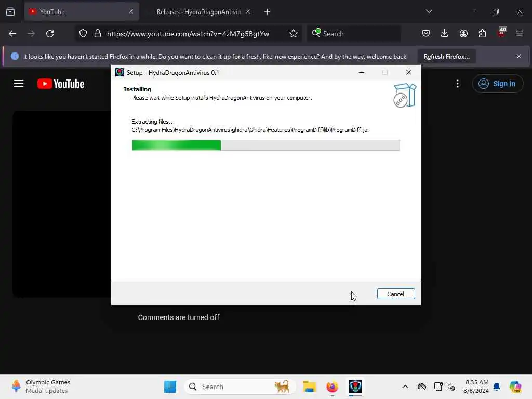Open Firefox application hamburger menu
The image size is (532, 399).
[x=520, y=33]
